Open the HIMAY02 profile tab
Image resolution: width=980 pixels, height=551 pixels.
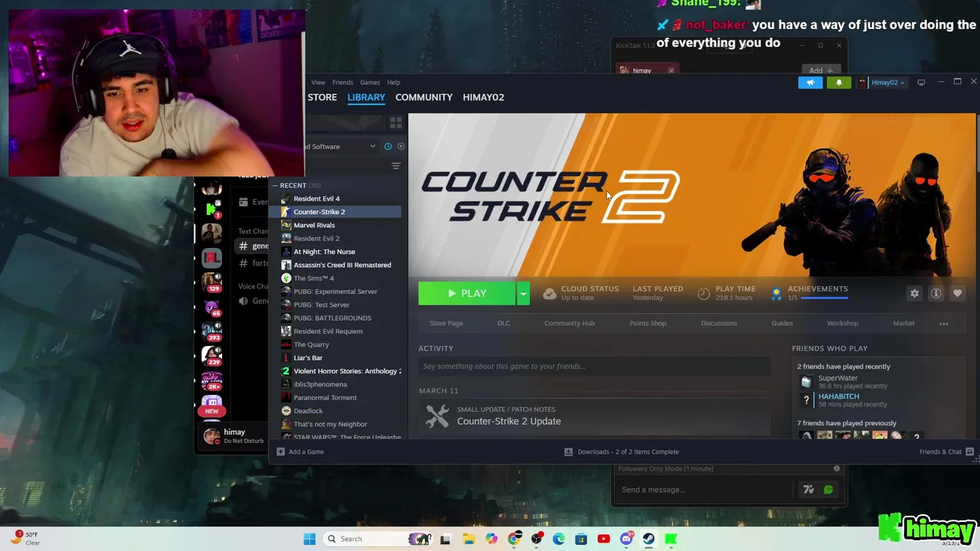(483, 97)
